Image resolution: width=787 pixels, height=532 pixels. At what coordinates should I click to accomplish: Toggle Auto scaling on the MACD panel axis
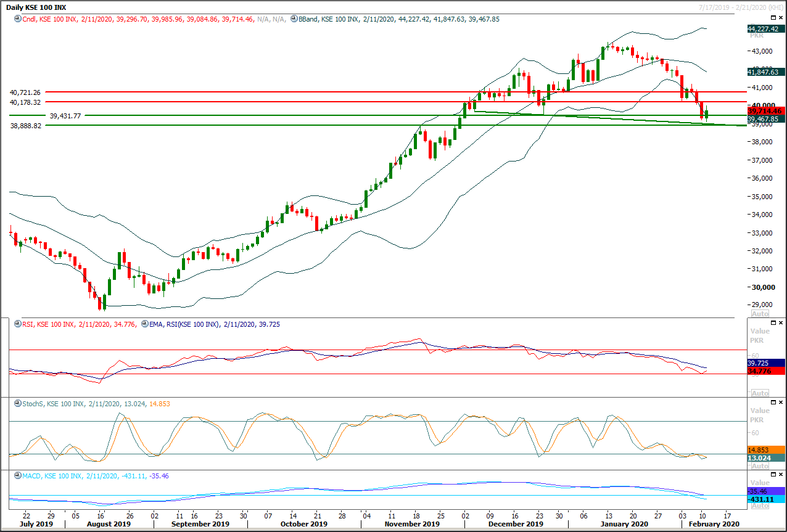(760, 505)
